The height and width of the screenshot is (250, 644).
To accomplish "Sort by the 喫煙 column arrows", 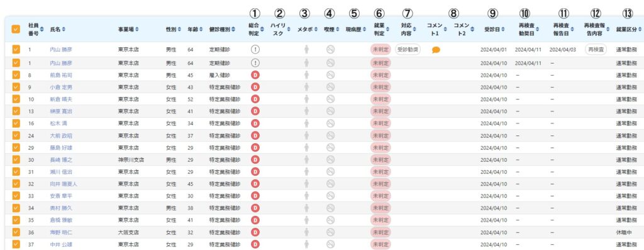I will click(x=337, y=29).
